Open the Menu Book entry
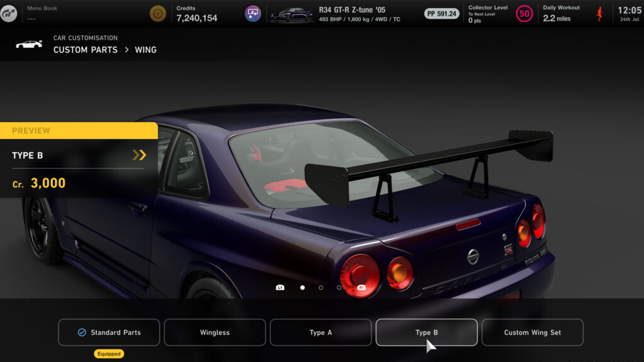The height and width of the screenshot is (362, 644). tap(42, 13)
